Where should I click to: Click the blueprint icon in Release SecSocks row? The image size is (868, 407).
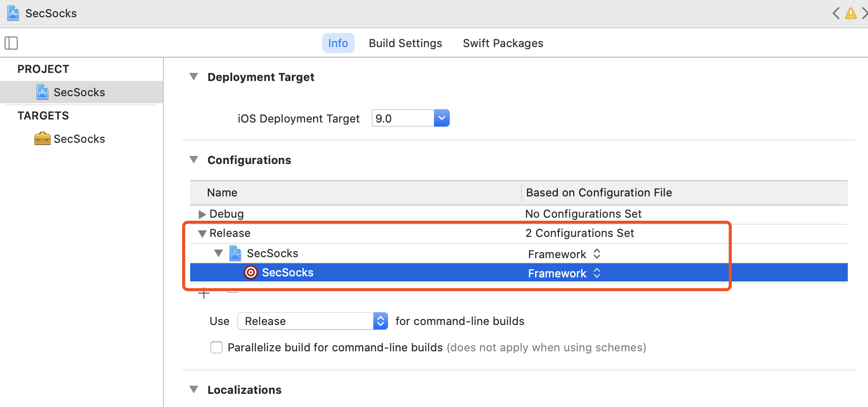tap(235, 253)
